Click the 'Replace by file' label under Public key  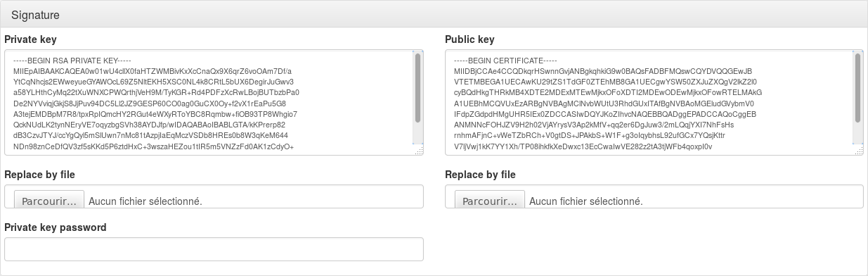(480, 175)
